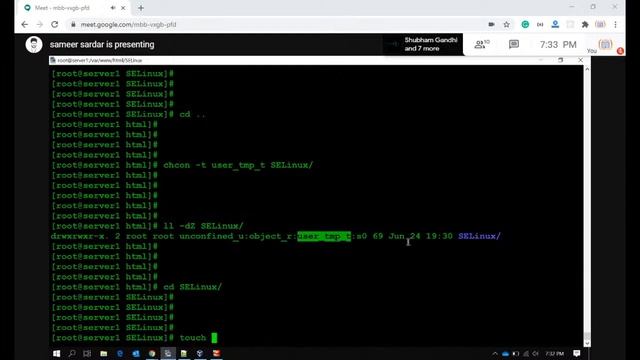Click the 7:33 PM meeting clock
The image size is (640, 360).
pyautogui.click(x=558, y=44)
